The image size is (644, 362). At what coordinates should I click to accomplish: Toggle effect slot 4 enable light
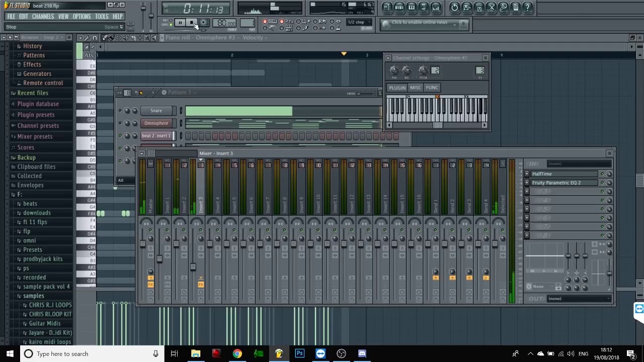coord(602,200)
